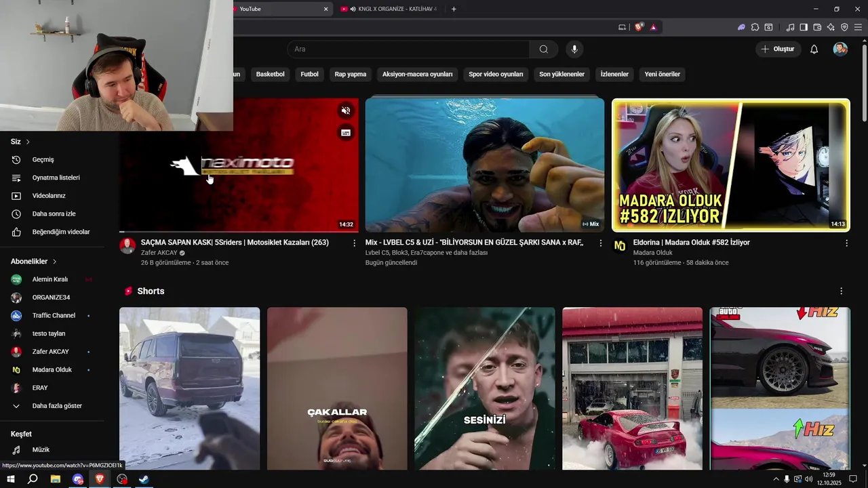Open the ÇAKALLAR short thumbnail
Image resolution: width=868 pixels, height=488 pixels.
coord(337,388)
